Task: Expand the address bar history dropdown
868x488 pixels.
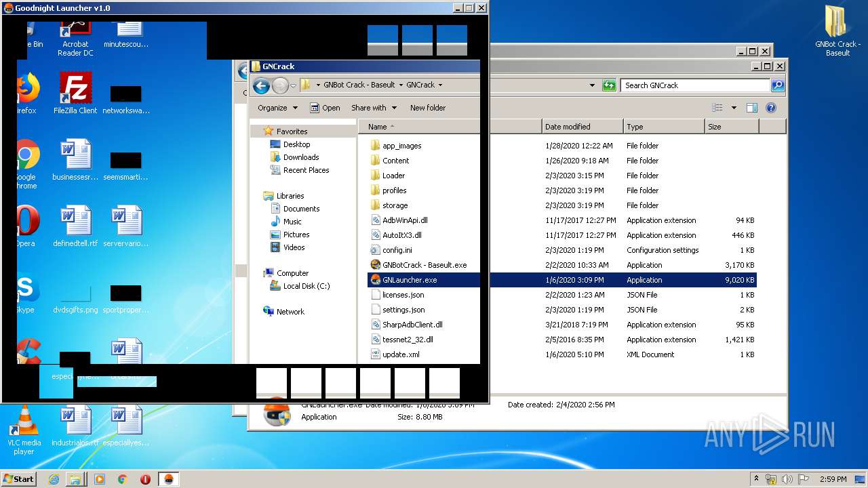Action: (x=592, y=85)
